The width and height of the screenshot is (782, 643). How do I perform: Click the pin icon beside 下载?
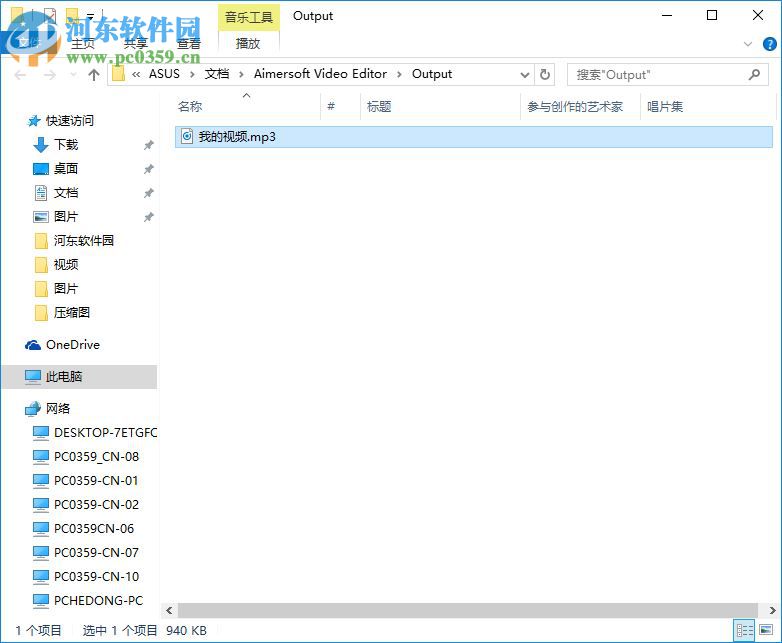pos(149,145)
